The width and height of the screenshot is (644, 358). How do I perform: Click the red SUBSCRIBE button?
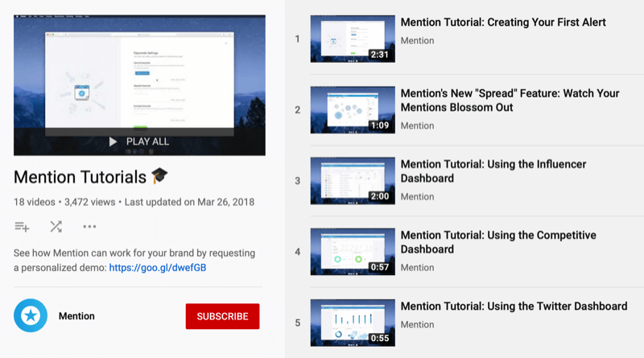click(x=222, y=316)
